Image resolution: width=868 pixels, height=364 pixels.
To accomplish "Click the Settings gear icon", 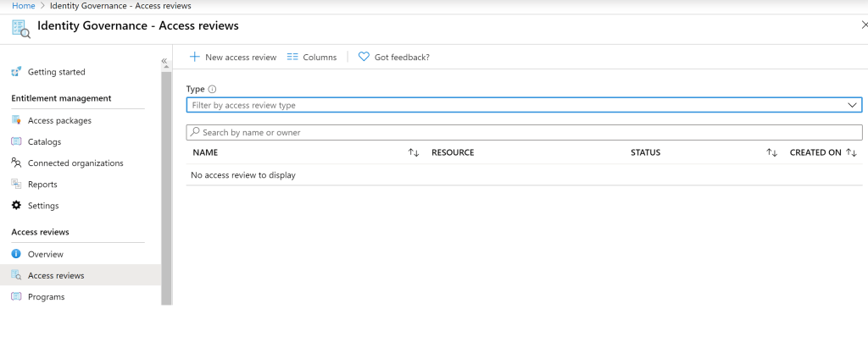I will 16,206.
